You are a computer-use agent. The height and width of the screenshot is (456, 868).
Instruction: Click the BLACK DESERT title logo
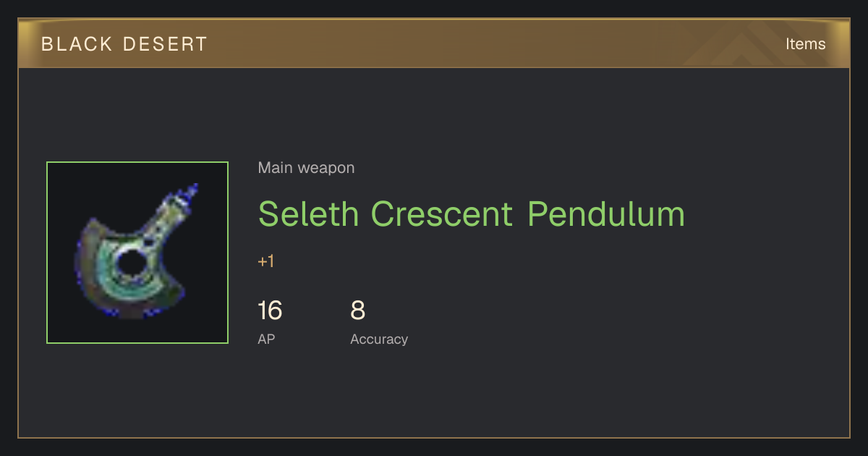124,44
